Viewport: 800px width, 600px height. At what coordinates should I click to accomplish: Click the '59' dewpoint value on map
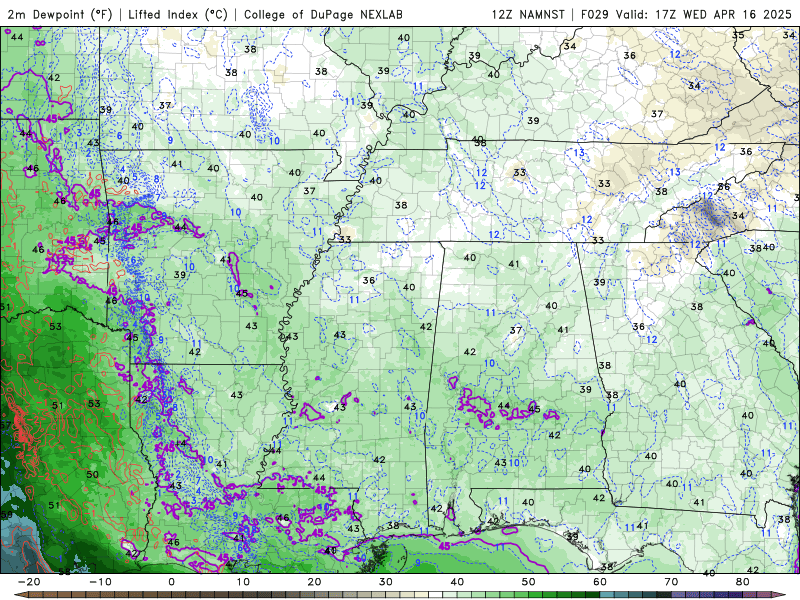[6, 515]
